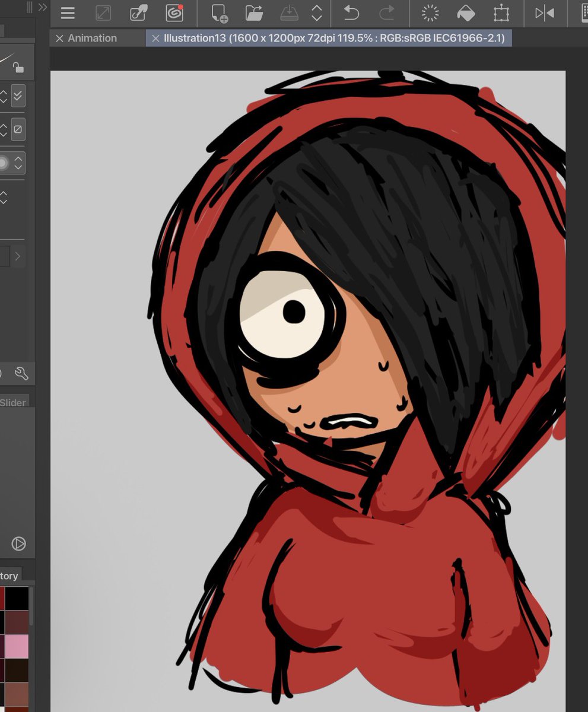Flip canvas horizontally icon

coord(545,12)
